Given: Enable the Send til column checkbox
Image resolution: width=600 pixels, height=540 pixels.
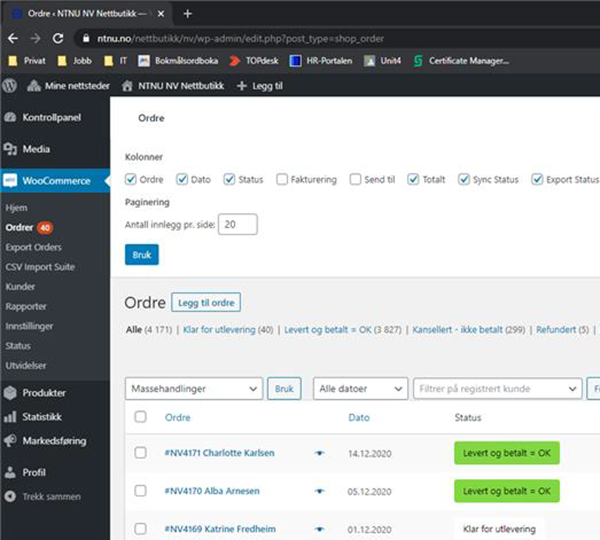Looking at the screenshot, I should coord(355,179).
